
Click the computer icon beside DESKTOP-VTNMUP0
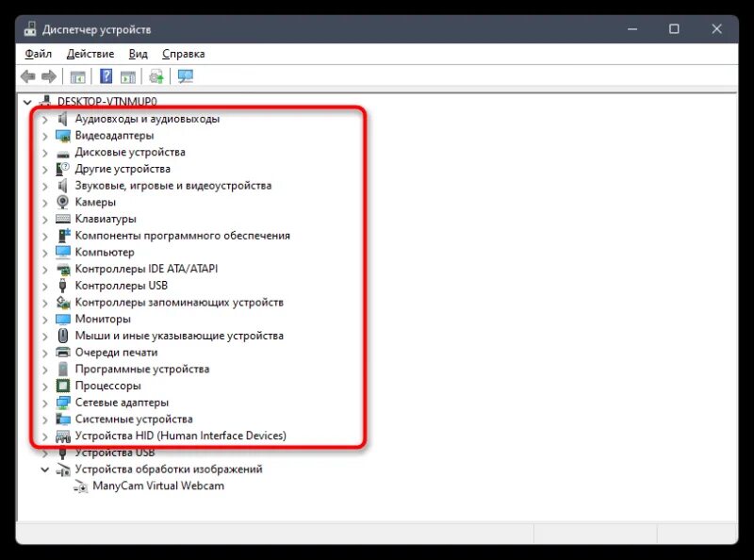tap(45, 101)
